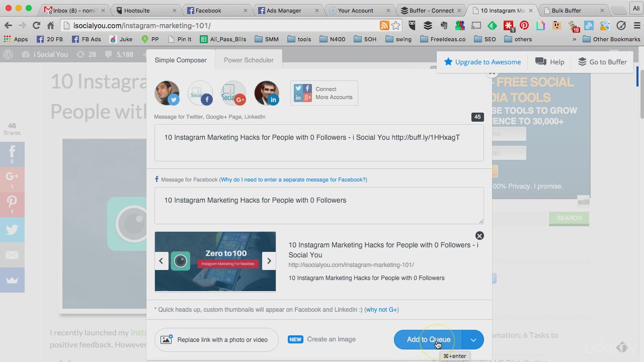Share page via Twitter sidebar button
This screenshot has width=644, height=362.
click(x=12, y=230)
